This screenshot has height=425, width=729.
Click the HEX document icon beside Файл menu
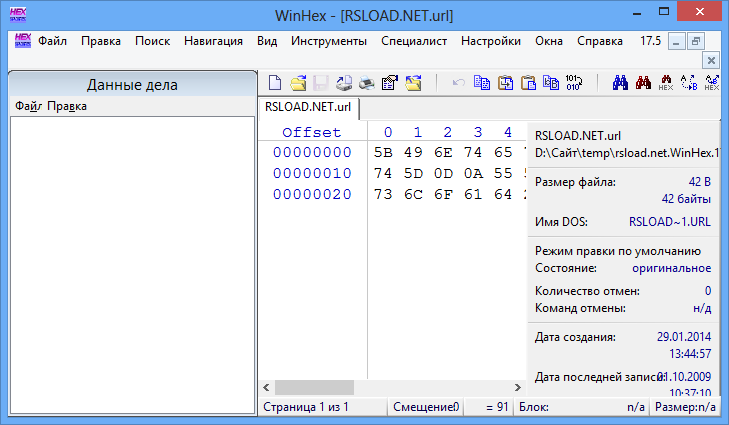tap(23, 40)
